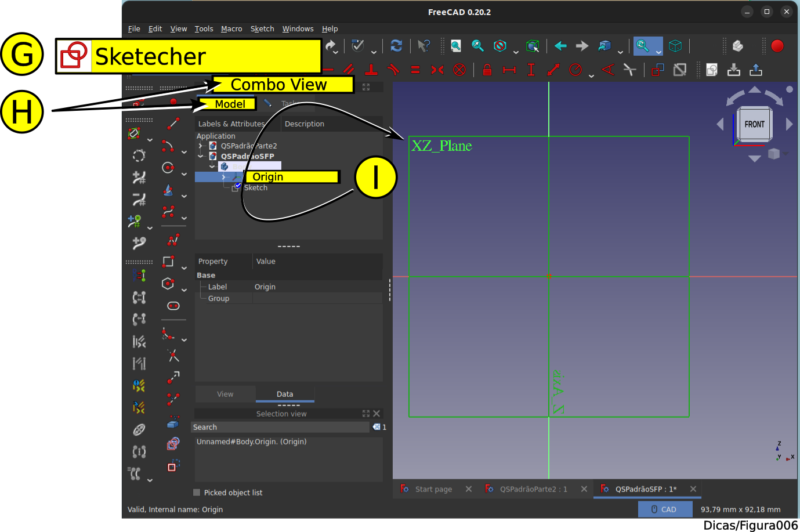Screen dimensions: 800x532
Task: Select the trim edge tool
Action: (173, 355)
